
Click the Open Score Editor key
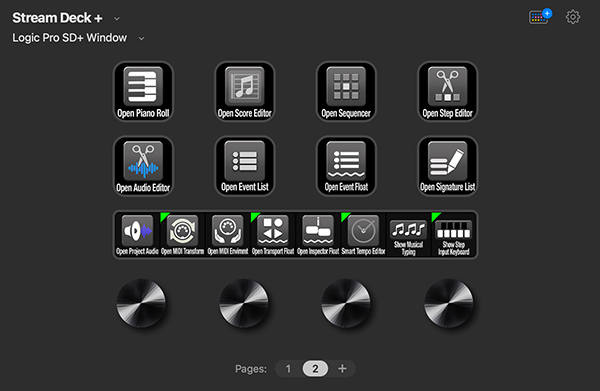coord(245,92)
